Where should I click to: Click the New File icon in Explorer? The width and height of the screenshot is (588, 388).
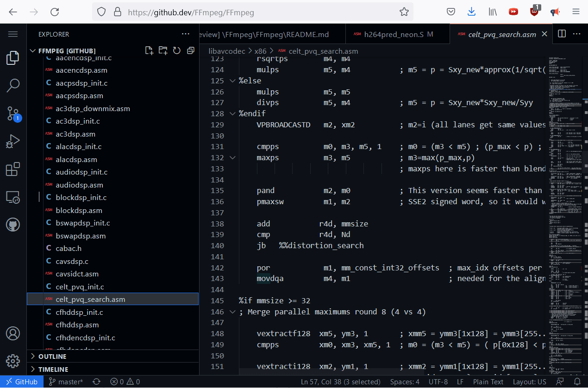[149, 50]
